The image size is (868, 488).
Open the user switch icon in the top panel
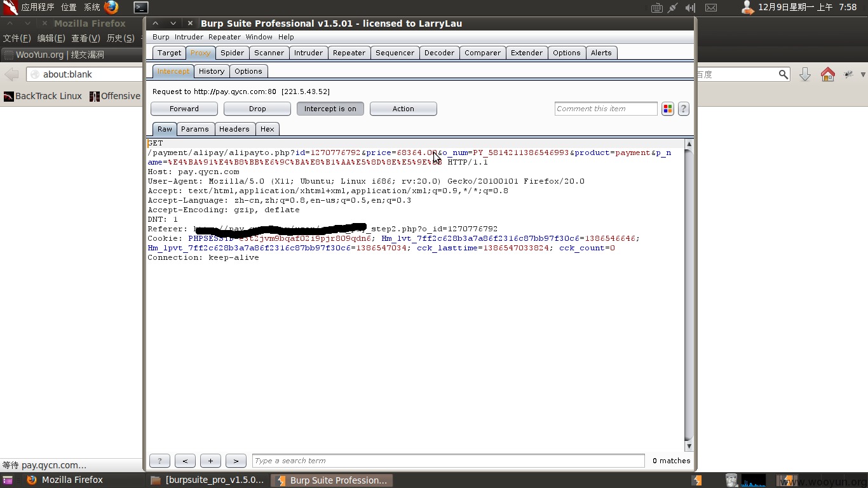coord(748,7)
